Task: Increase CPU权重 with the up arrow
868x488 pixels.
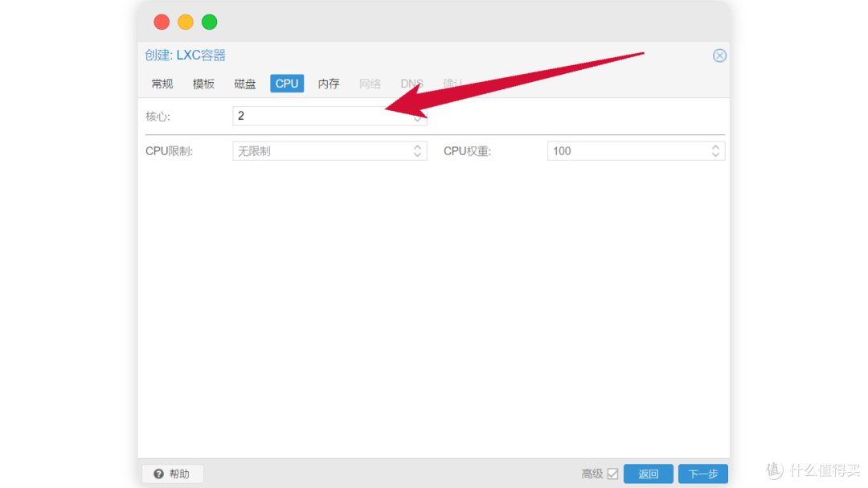Action: pos(716,147)
